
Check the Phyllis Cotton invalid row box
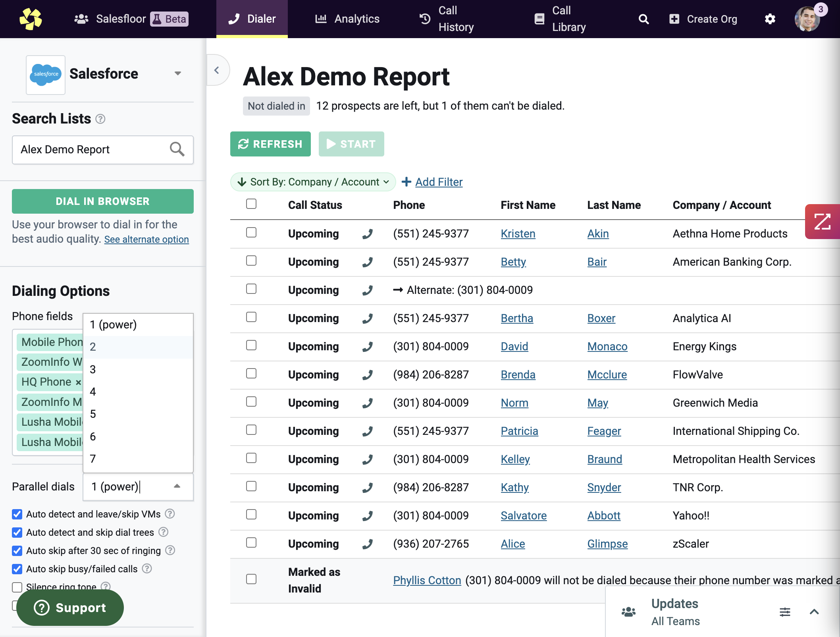point(251,579)
